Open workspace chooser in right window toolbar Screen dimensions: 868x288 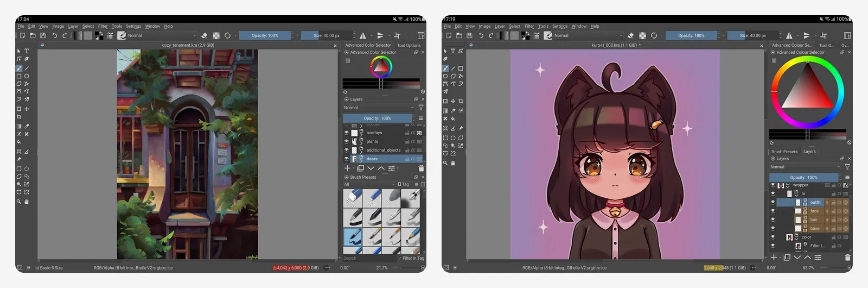pos(847,35)
